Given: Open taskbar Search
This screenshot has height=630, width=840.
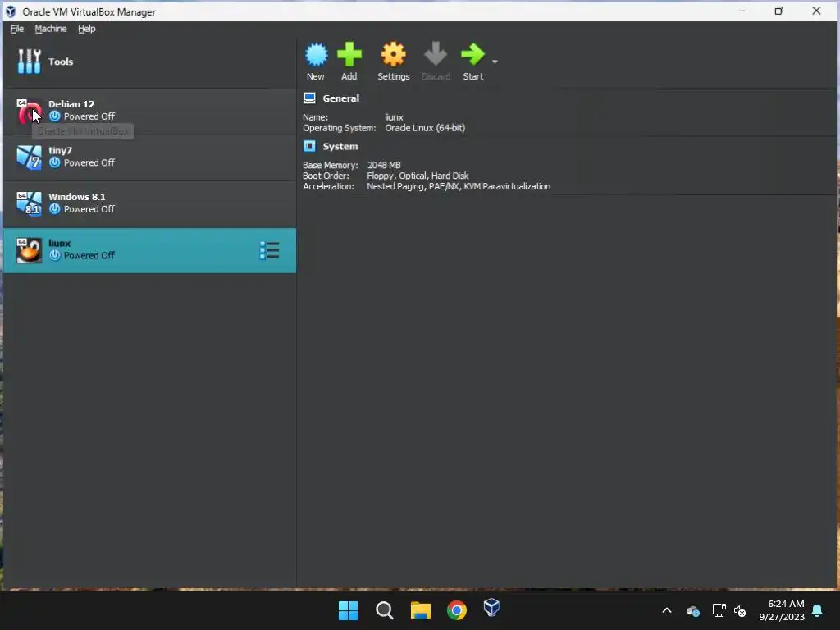Looking at the screenshot, I should (384, 610).
